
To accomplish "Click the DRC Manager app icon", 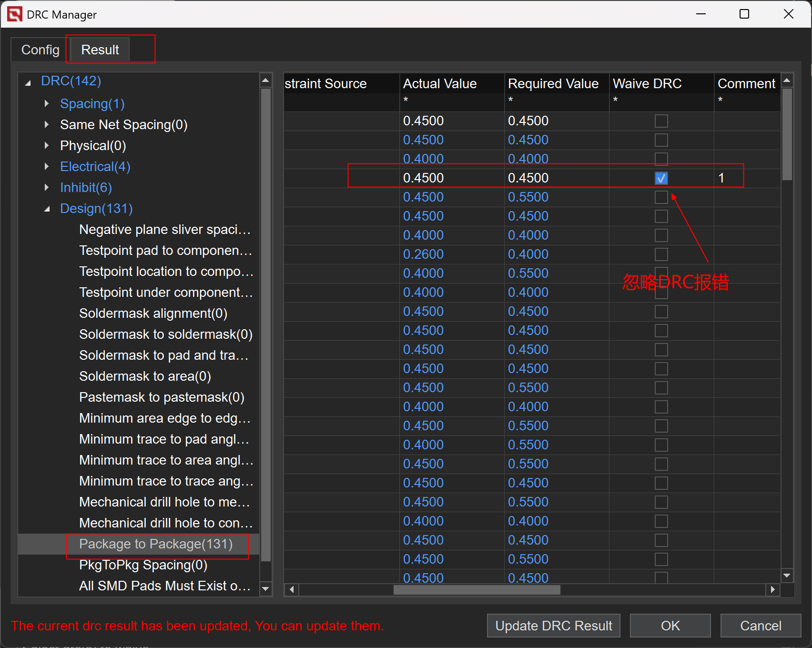I will point(14,14).
